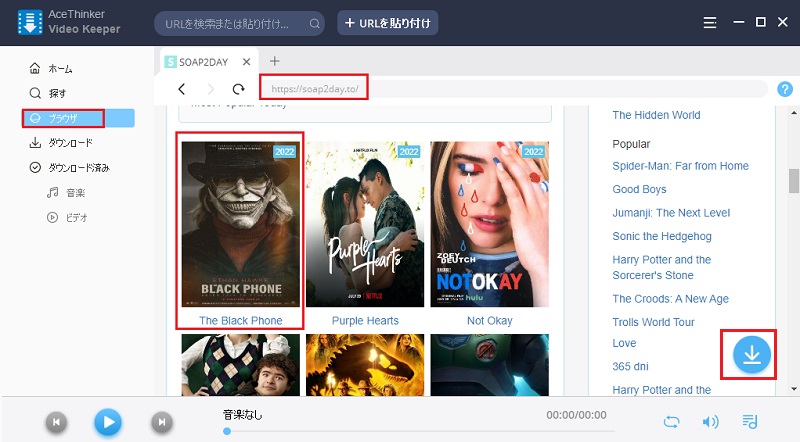Viewport: 800px width, 442px height.
Task: Go forward in the embedded browser
Action: [x=210, y=89]
